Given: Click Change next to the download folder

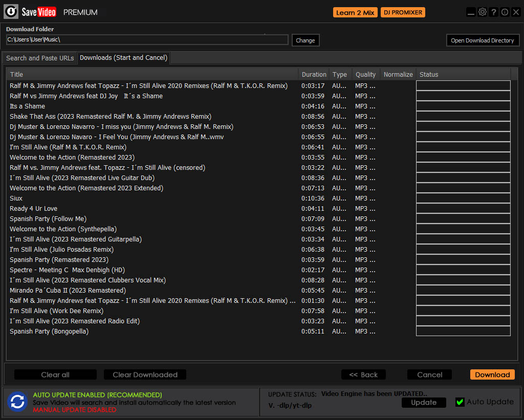Looking at the screenshot, I should point(305,40).
